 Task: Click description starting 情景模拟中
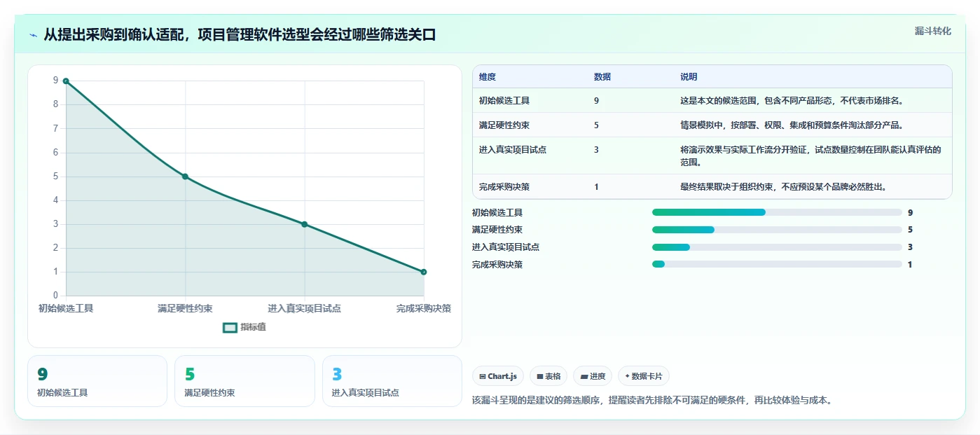[x=792, y=125]
